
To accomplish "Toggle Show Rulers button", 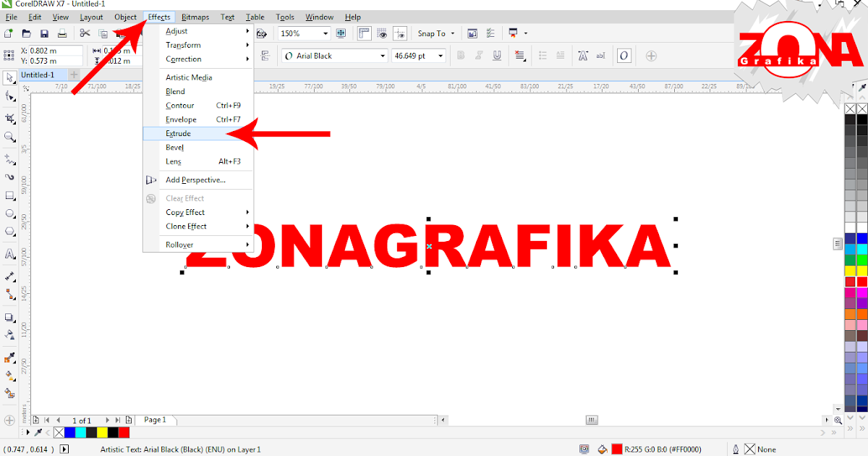I will coord(364,33).
